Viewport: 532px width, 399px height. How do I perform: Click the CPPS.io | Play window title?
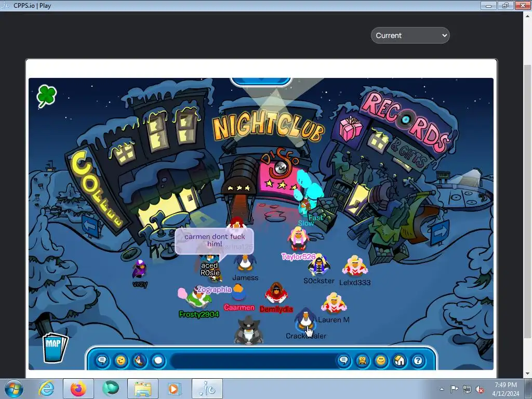[32, 5]
